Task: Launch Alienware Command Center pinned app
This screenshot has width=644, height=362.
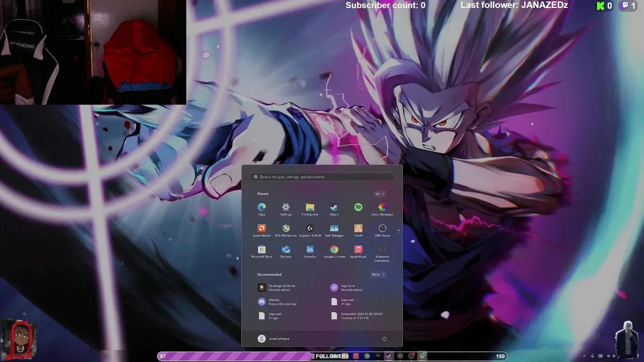Action: coord(382,253)
